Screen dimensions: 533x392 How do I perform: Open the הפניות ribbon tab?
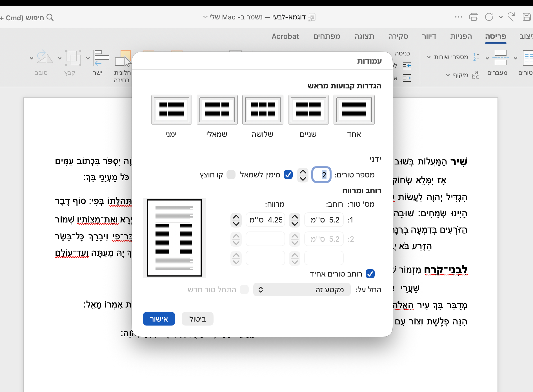(x=461, y=36)
